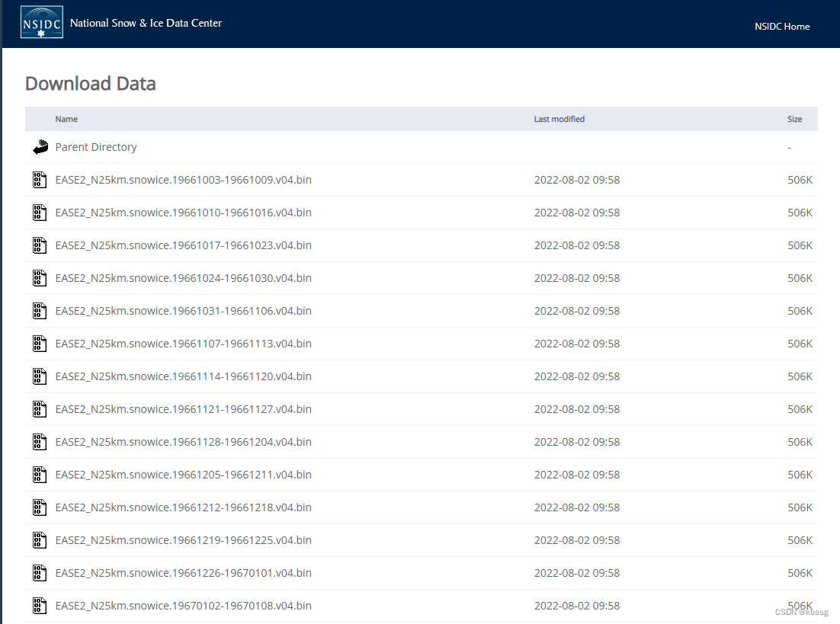Click the dash size value in the Parent Directory row
This screenshot has height=624, width=840.
tap(789, 147)
